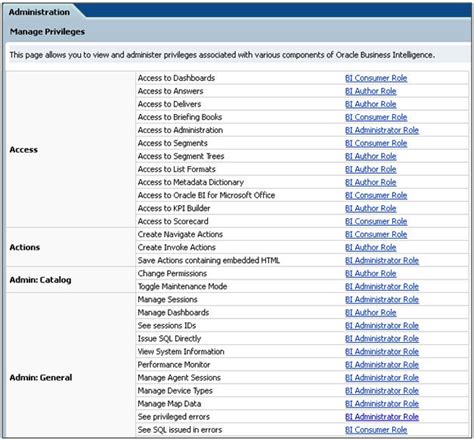Click the 'Admin: Catalog' category heading
Screen dimensions: 474x441
[x=40, y=280]
